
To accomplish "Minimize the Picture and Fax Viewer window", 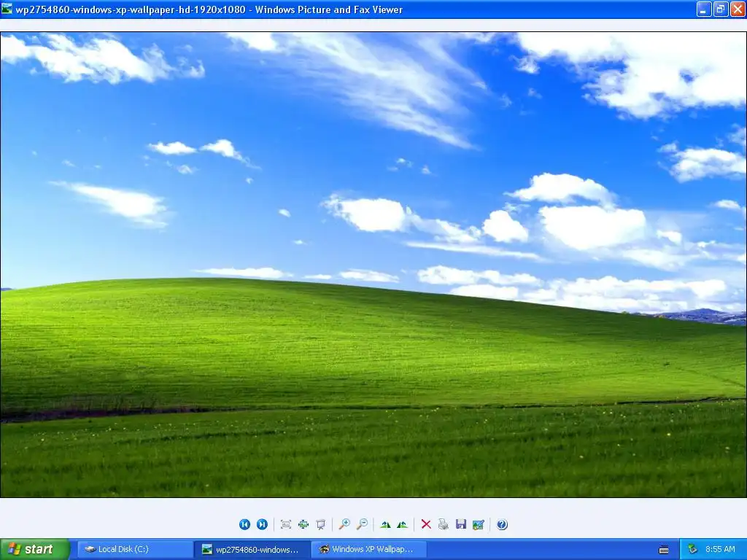I will [704, 9].
